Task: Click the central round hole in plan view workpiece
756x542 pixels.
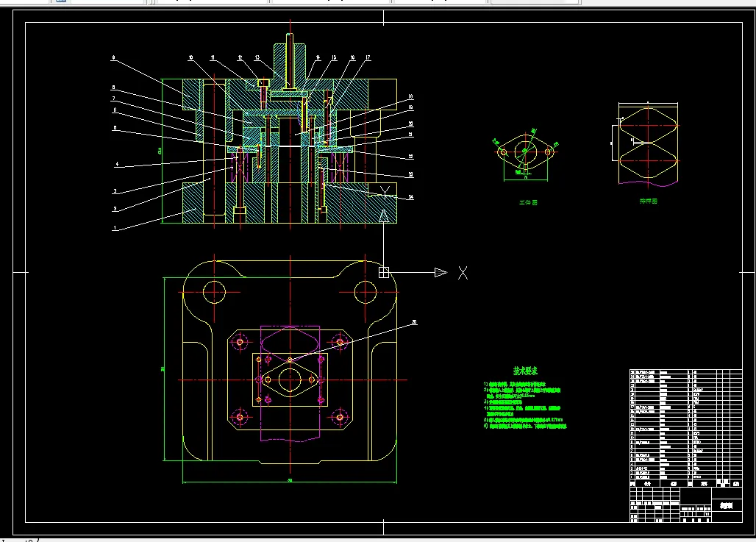Action: coord(290,380)
